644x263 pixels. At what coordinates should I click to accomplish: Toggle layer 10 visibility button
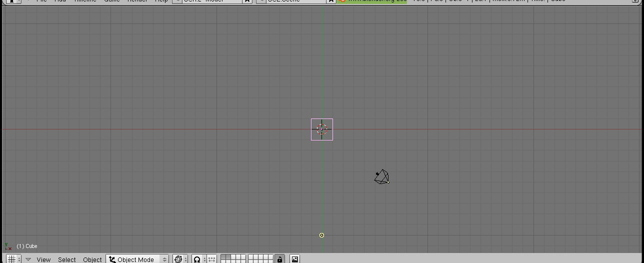pyautogui.click(x=271, y=256)
